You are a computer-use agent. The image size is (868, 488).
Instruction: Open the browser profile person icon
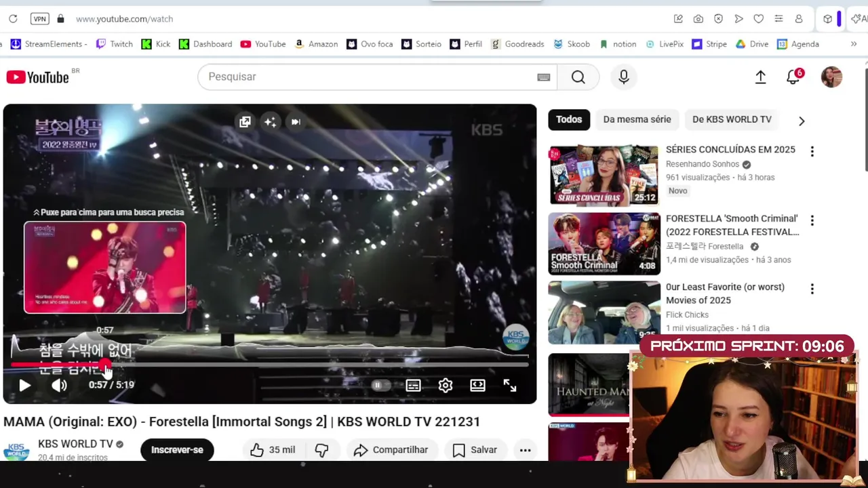pyautogui.click(x=799, y=19)
